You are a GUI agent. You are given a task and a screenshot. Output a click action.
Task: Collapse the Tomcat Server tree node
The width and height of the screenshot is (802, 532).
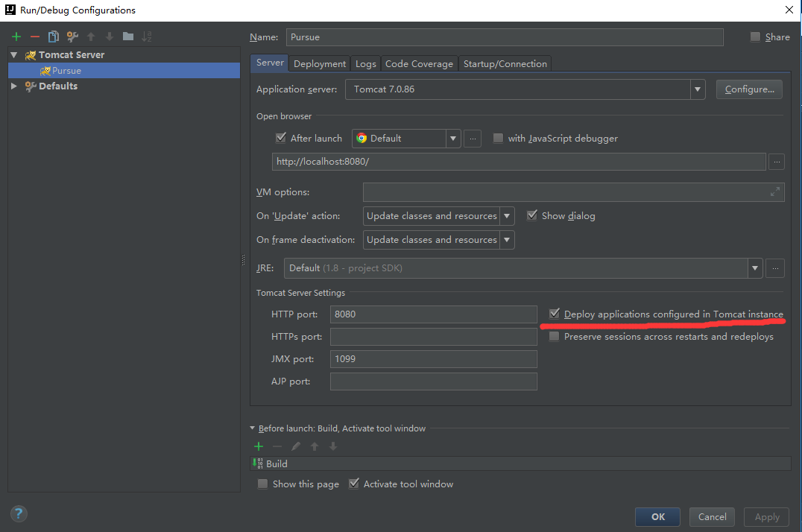14,54
